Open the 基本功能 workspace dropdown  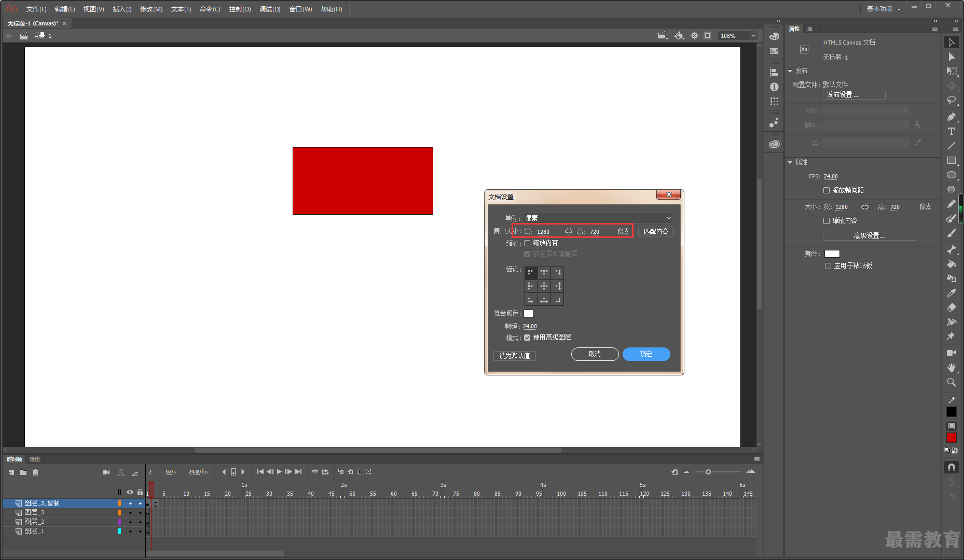[x=884, y=9]
